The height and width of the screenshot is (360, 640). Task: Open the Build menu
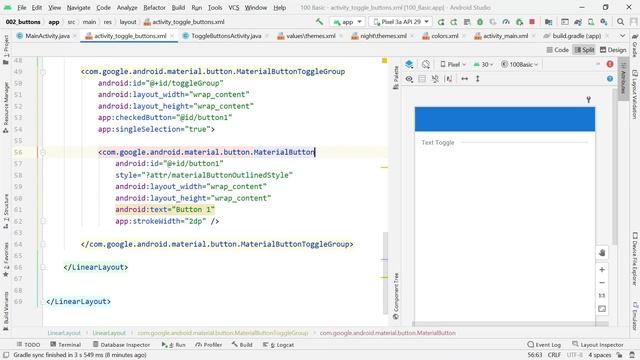tap(178, 7)
